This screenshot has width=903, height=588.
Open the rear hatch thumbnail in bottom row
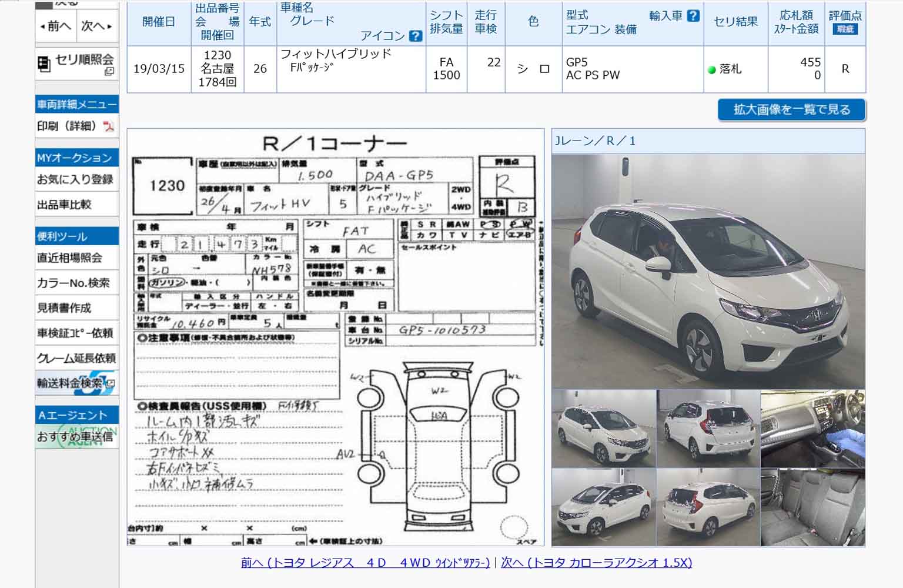(x=708, y=507)
